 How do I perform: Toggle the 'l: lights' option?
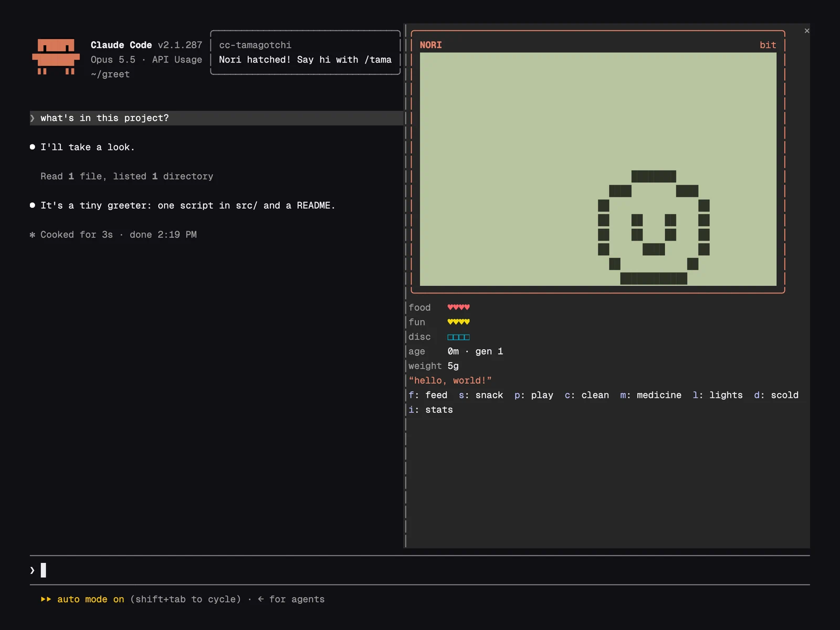click(x=718, y=395)
